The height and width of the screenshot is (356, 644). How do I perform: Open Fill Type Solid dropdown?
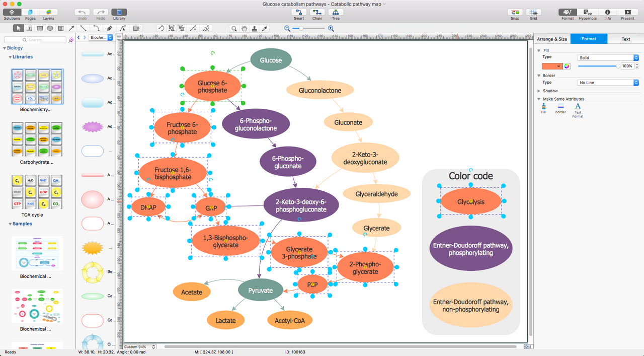click(608, 58)
